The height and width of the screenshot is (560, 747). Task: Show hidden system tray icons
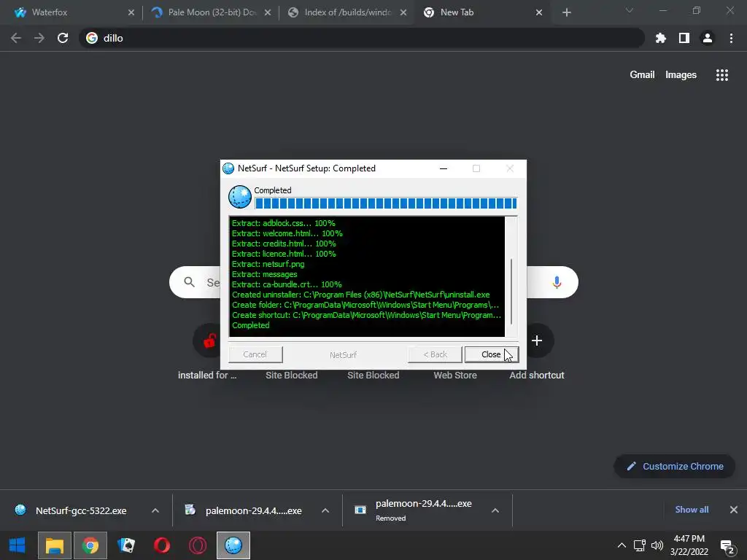[x=622, y=545]
